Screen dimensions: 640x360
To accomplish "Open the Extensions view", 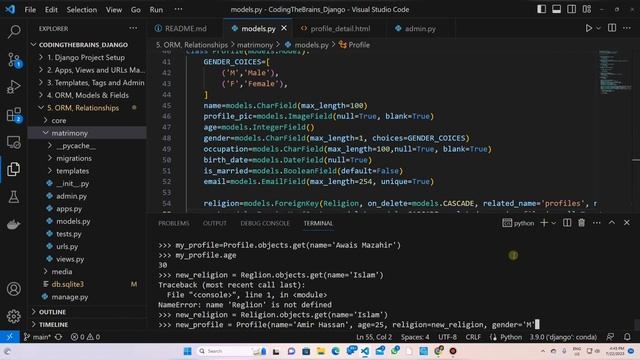I will pos(14,115).
